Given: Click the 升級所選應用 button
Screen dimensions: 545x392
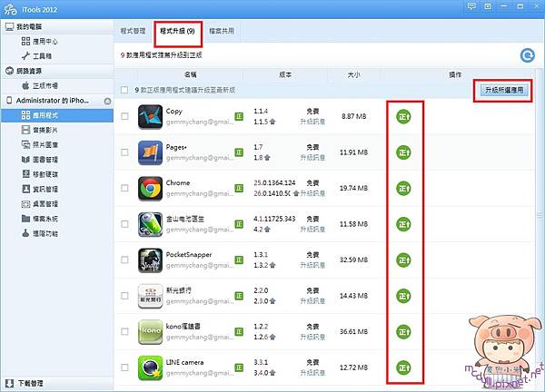Looking at the screenshot, I should click(504, 90).
